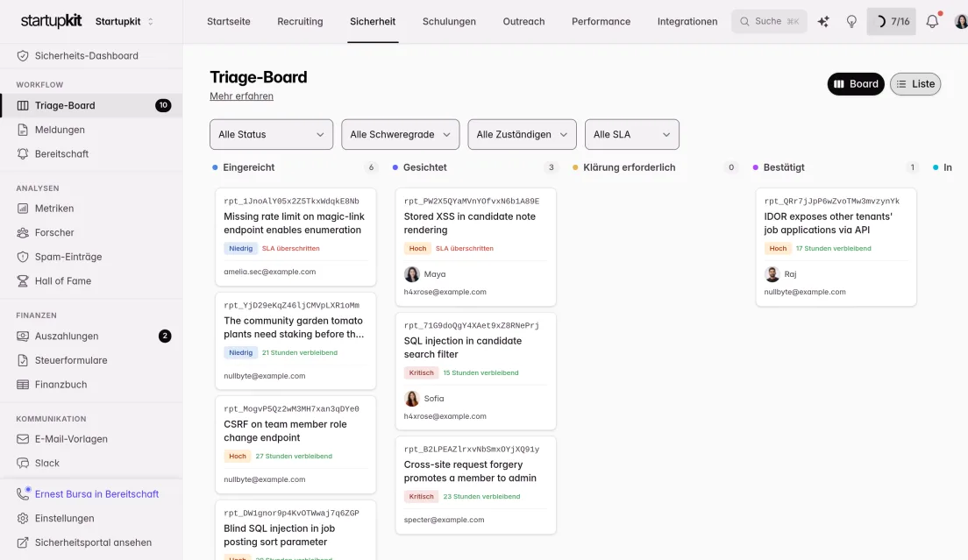Click the startupkit logo
The image size is (968, 560).
(51, 21)
